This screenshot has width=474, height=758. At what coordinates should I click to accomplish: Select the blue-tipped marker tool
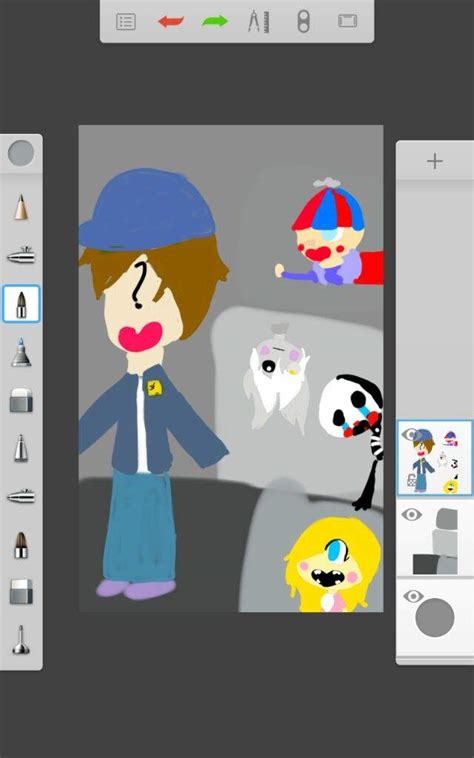[21, 352]
